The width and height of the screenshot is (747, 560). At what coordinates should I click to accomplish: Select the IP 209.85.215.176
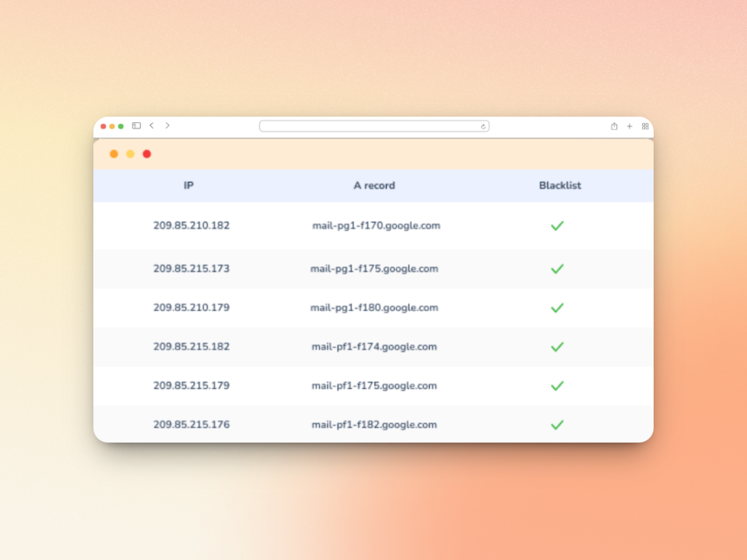pyautogui.click(x=191, y=425)
